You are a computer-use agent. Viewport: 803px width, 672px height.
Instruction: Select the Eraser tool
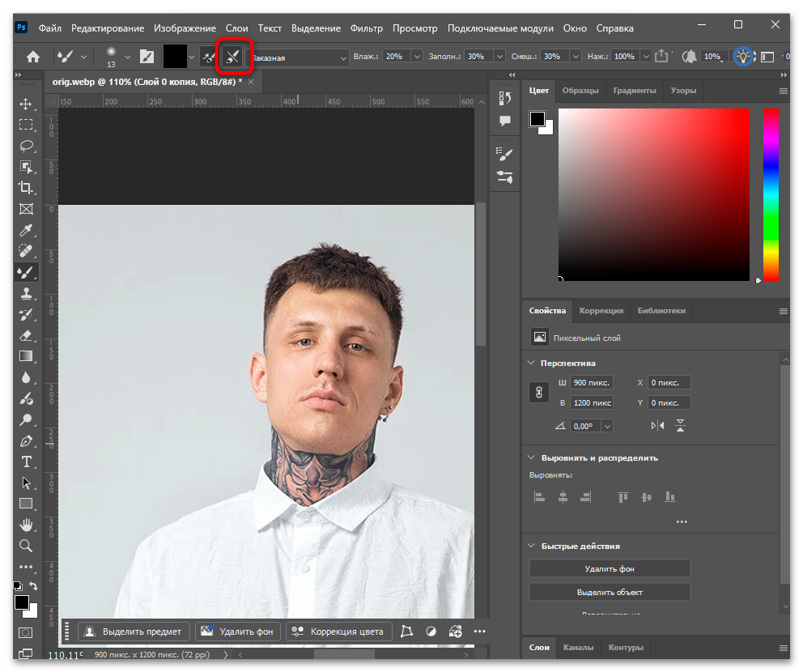coord(26,335)
